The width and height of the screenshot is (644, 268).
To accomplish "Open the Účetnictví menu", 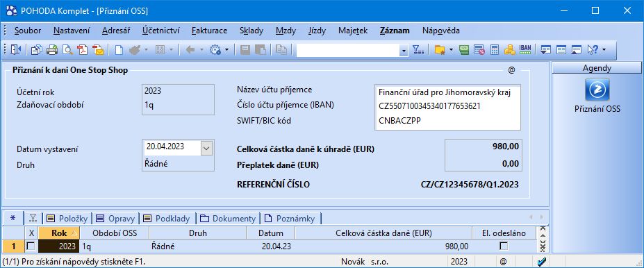I will (160, 31).
